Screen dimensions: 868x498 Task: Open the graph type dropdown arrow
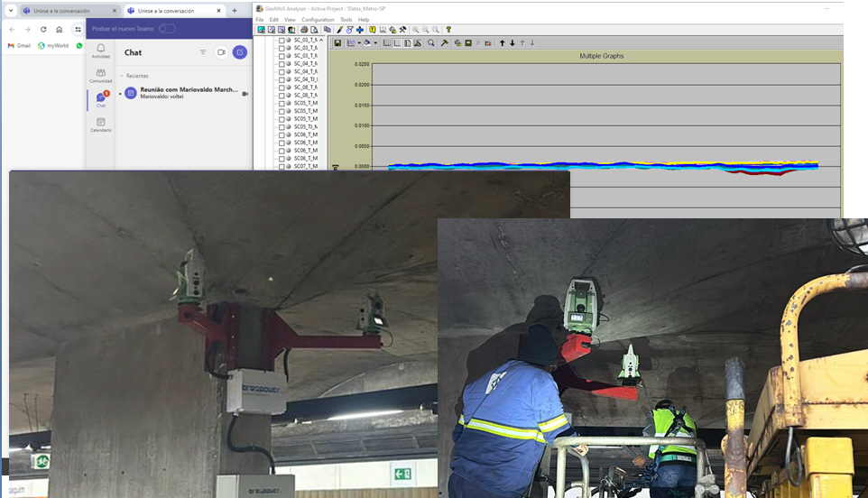pos(359,42)
